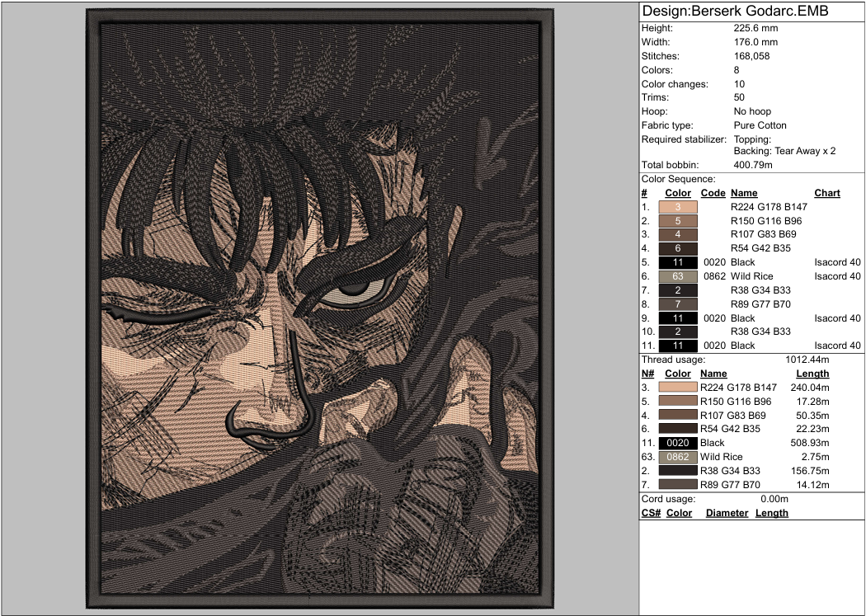This screenshot has width=866, height=616.
Task: Select the width value 176.0 mm
Action: pos(755,42)
